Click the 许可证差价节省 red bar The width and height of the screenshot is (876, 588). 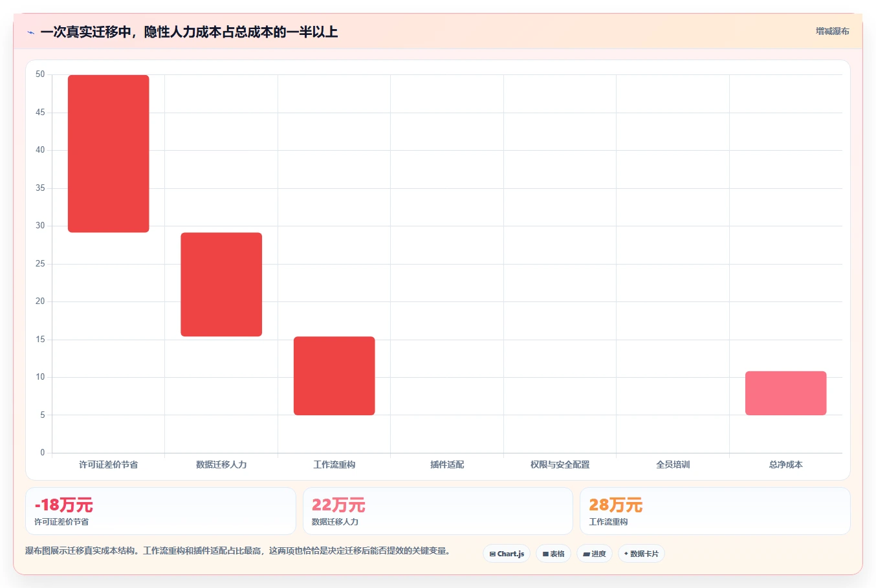(109, 154)
